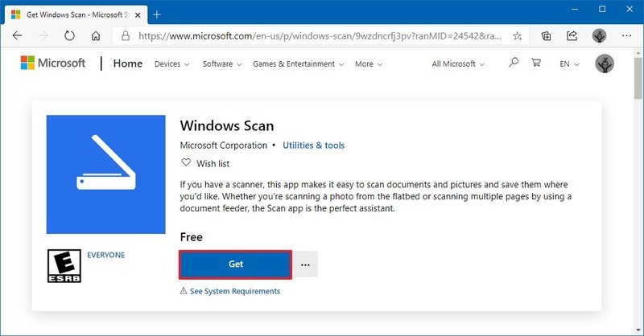Screen dimensions: 644x336
Task: Refresh the current page
Action: pyautogui.click(x=69, y=35)
